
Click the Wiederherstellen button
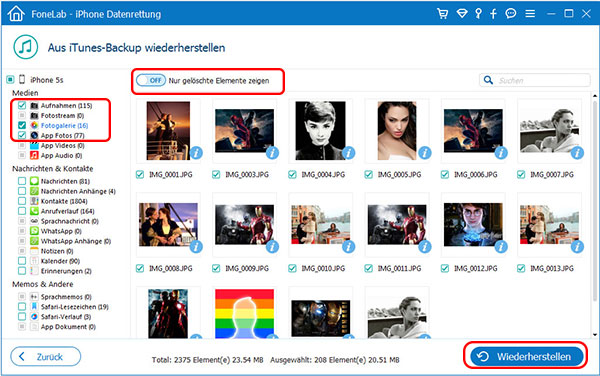[x=527, y=356]
